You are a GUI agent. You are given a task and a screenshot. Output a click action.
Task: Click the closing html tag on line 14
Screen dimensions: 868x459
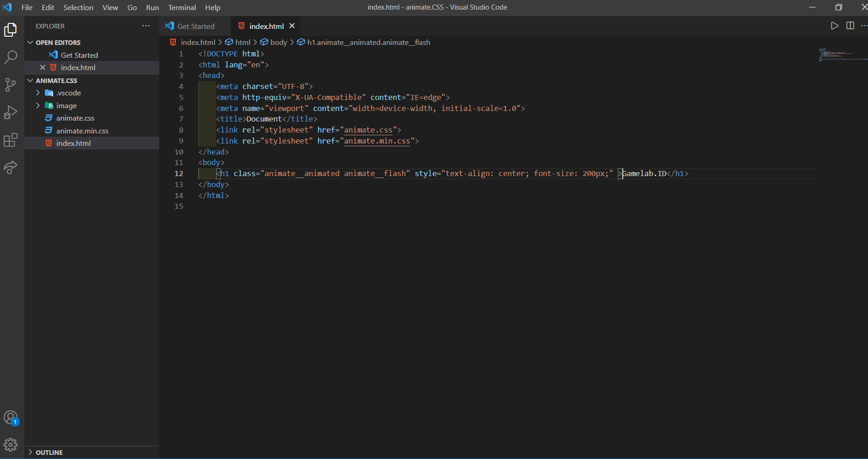coord(213,195)
